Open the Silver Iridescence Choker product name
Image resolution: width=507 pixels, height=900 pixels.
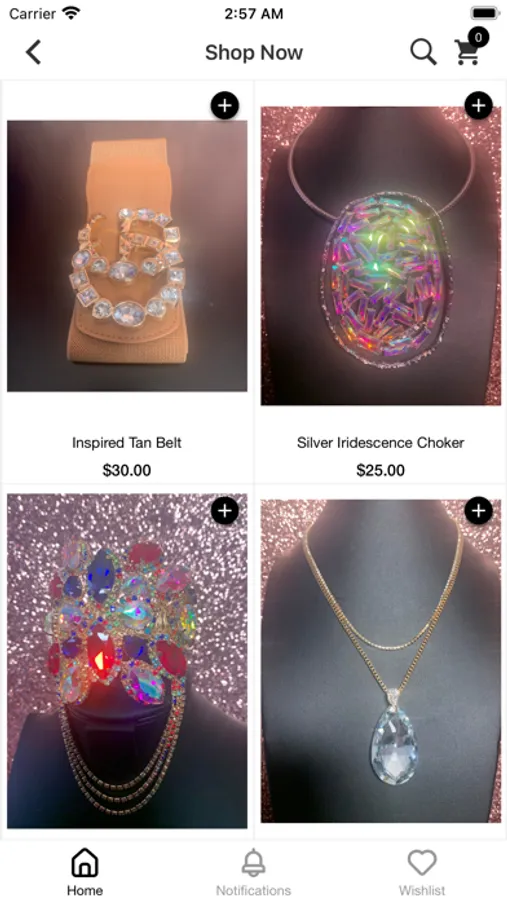tap(381, 443)
